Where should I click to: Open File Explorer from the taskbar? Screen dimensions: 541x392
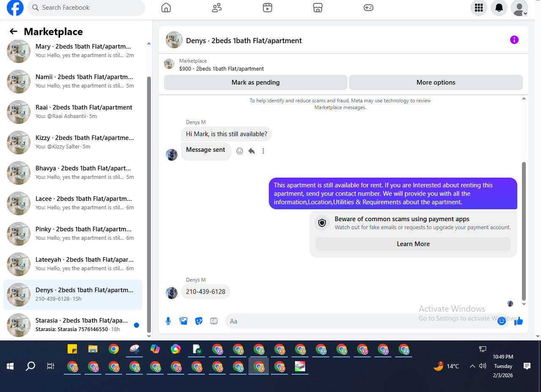93,349
